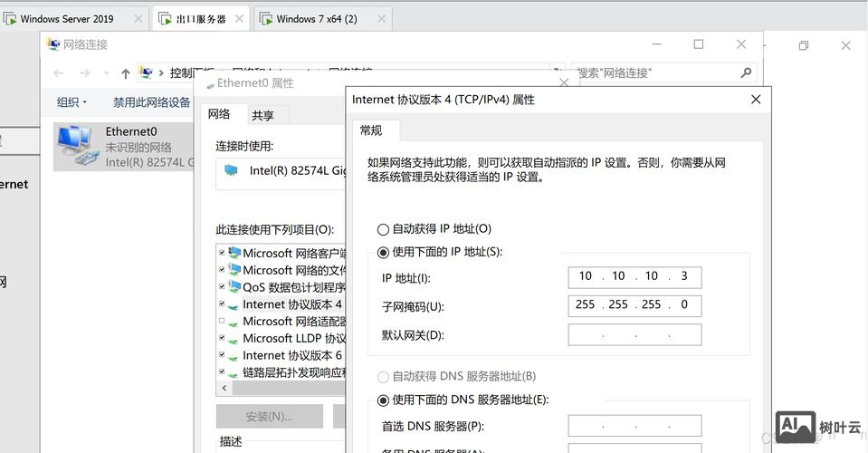
Task: Toggle Microsoft 网络的文件 sharing checkbox
Action: 222,270
